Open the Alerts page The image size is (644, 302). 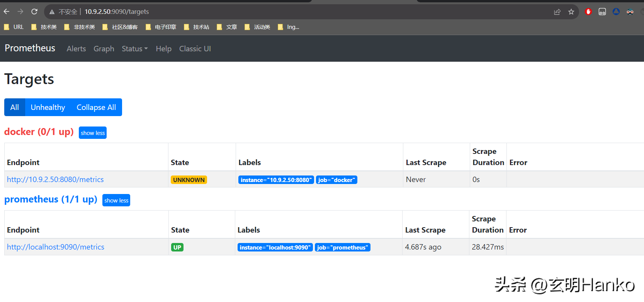[76, 49]
